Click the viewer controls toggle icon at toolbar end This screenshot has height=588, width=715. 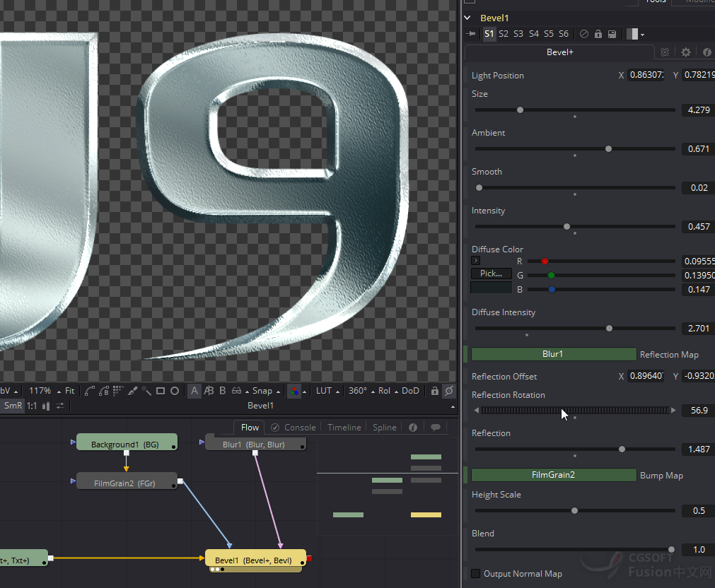449,391
